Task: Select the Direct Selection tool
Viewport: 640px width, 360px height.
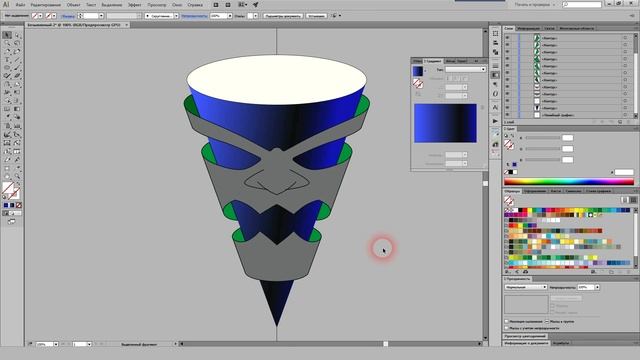Action: (17, 36)
